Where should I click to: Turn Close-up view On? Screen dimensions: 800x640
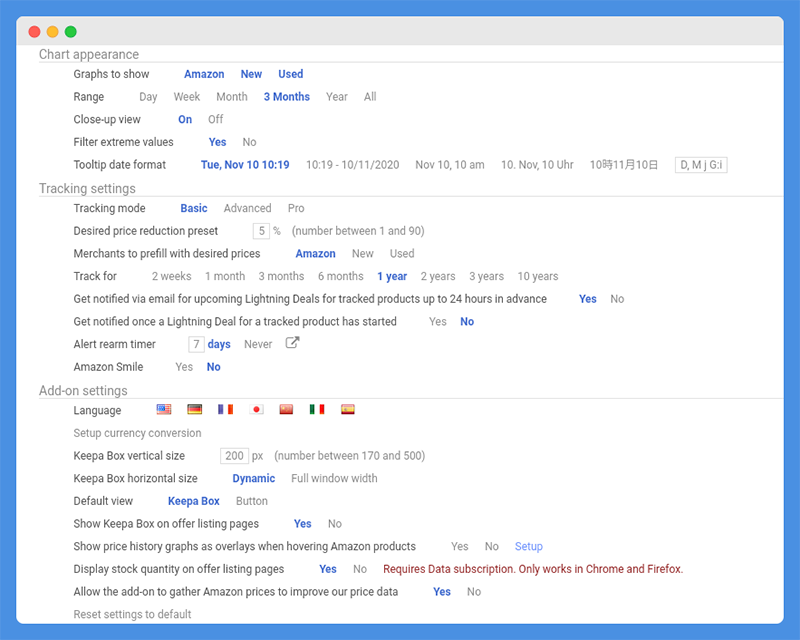tap(185, 119)
